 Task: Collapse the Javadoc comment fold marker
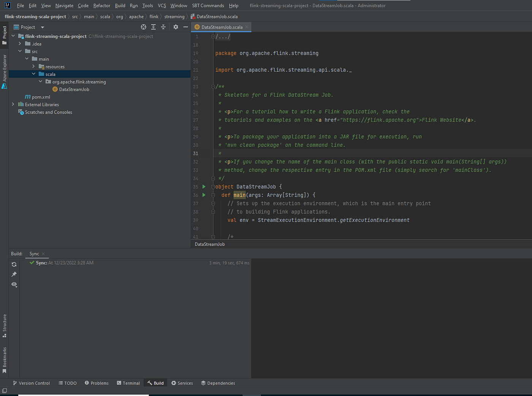(213, 87)
